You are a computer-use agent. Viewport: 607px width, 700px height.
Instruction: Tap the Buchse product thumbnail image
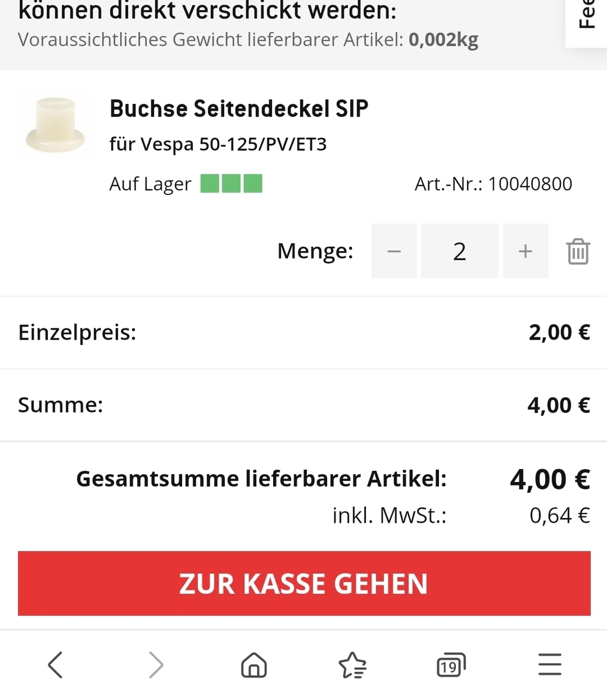(x=55, y=127)
